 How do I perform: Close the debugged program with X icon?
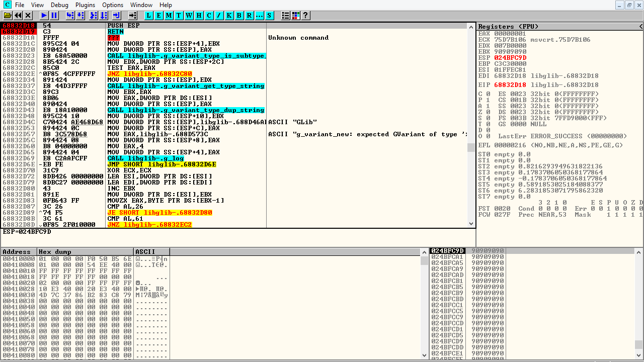(x=28, y=16)
